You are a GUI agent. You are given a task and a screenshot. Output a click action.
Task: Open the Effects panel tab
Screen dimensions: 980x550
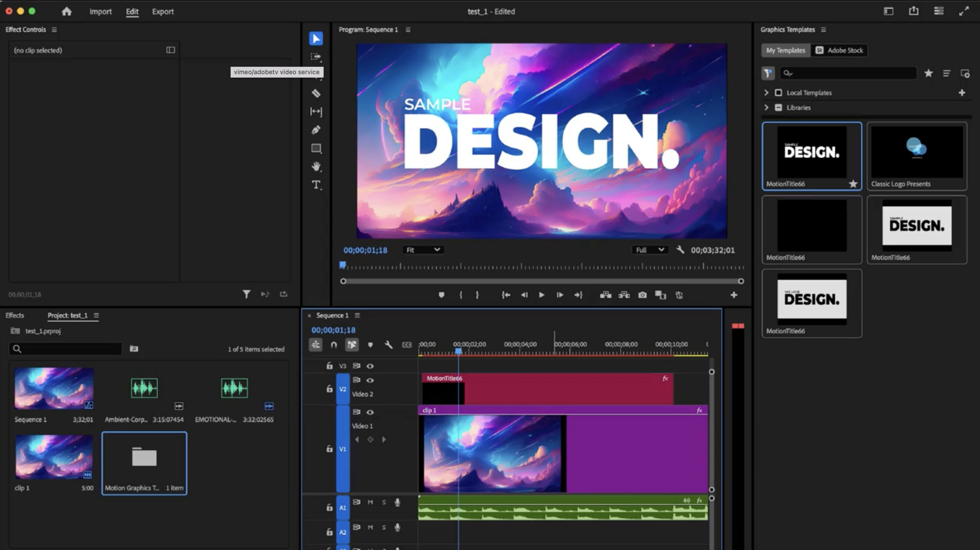[15, 315]
